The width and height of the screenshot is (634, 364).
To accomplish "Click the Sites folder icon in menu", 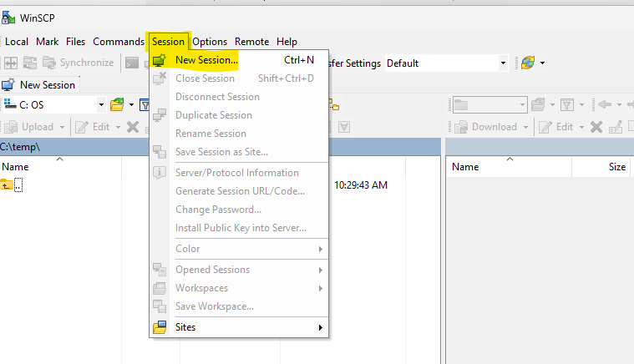I will click(x=160, y=327).
